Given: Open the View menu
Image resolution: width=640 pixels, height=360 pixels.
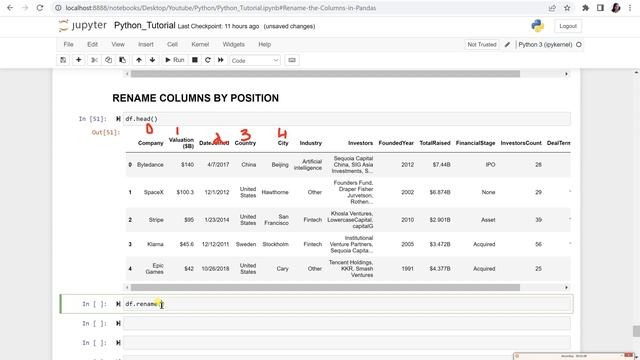Looking at the screenshot, I should click(x=118, y=44).
